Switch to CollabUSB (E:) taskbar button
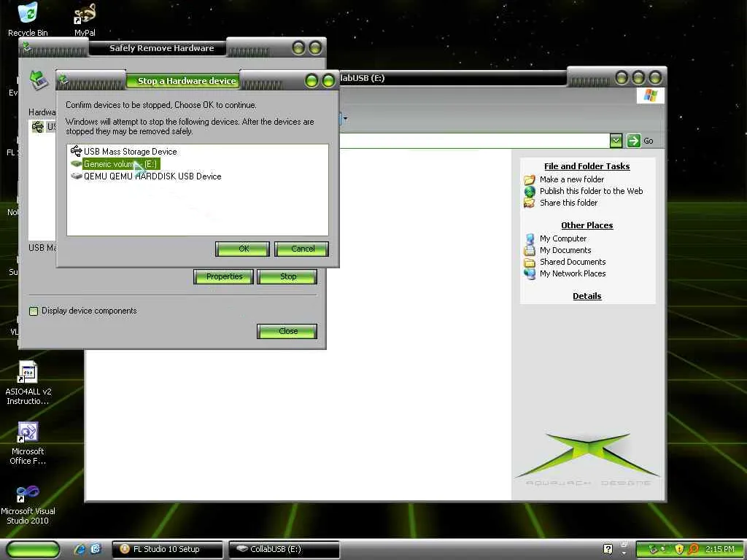The height and width of the screenshot is (560, 747). (285, 549)
